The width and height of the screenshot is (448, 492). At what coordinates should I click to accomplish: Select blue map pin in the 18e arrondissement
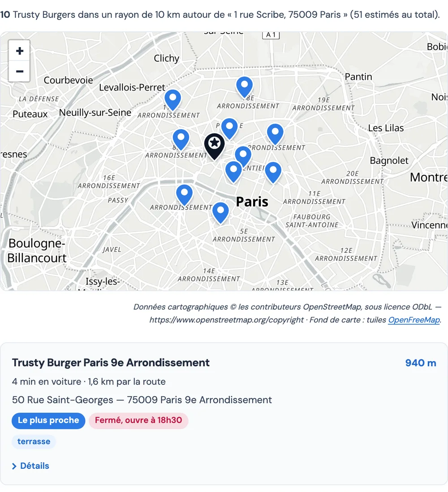coord(245,87)
